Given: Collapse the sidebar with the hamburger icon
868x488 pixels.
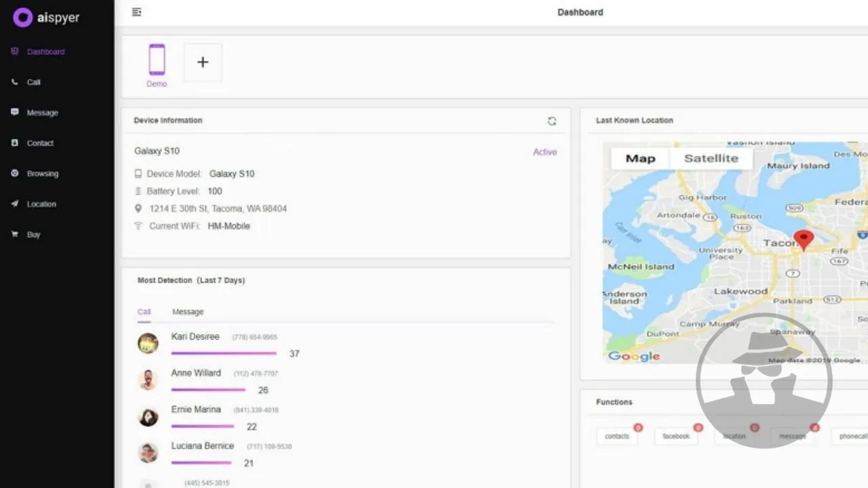Looking at the screenshot, I should pyautogui.click(x=137, y=12).
